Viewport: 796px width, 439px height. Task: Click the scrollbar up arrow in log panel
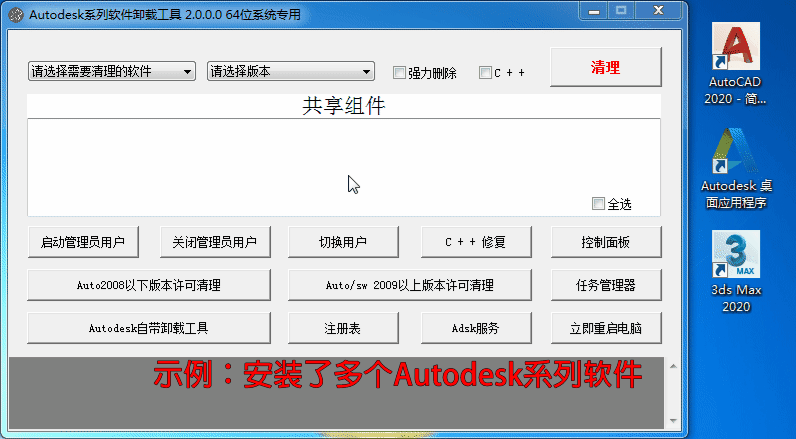[x=673, y=366]
